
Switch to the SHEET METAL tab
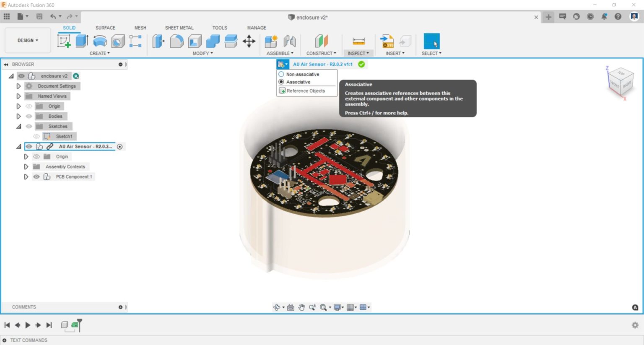(x=179, y=28)
